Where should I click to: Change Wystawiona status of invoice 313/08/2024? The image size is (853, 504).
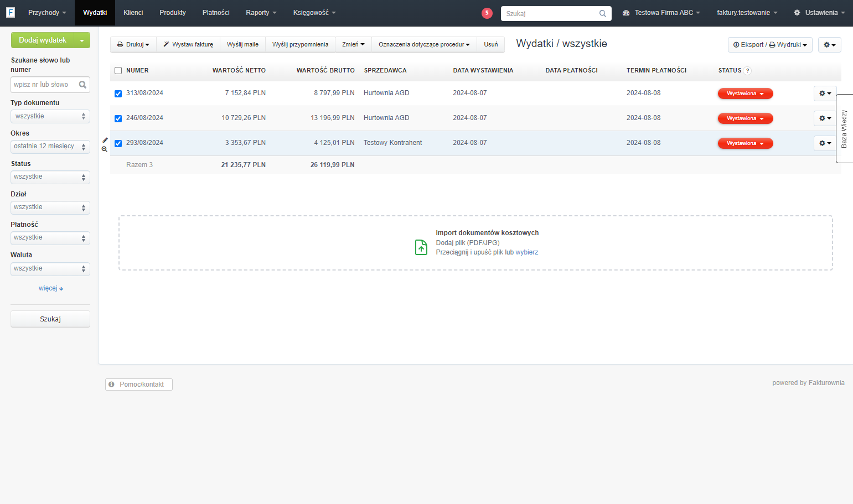click(x=745, y=93)
